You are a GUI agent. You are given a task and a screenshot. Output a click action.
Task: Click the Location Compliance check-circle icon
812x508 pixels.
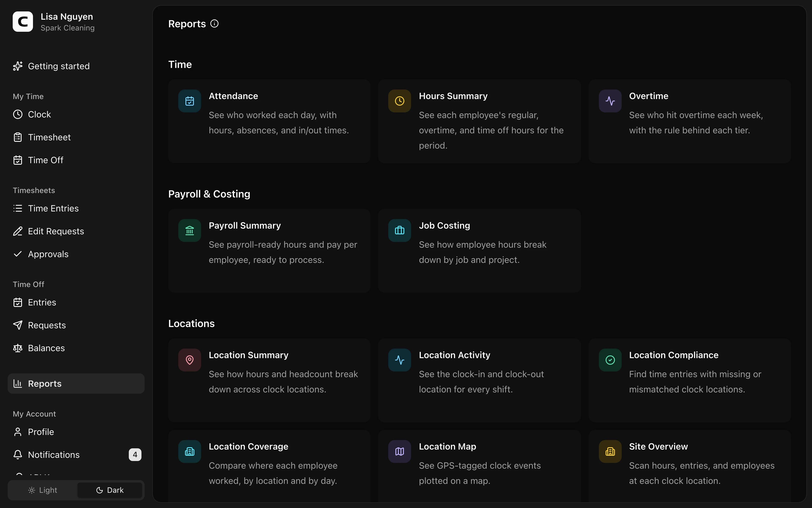coord(610,360)
